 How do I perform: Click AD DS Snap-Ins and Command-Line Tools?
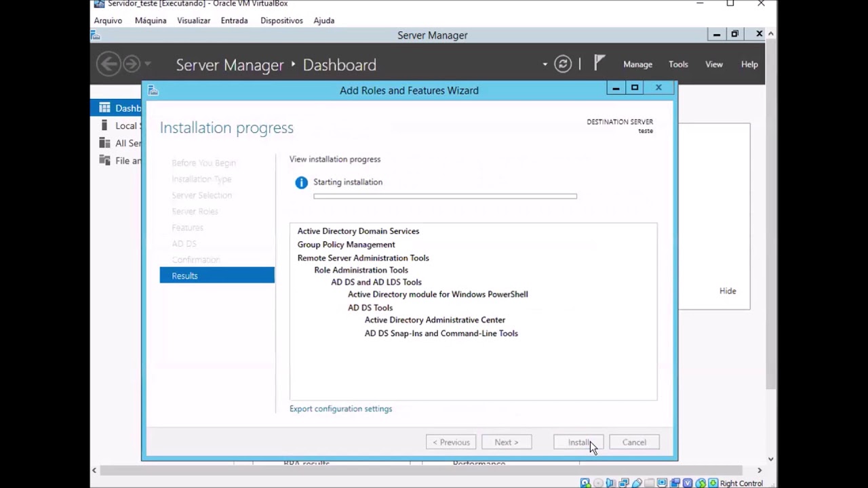point(441,333)
